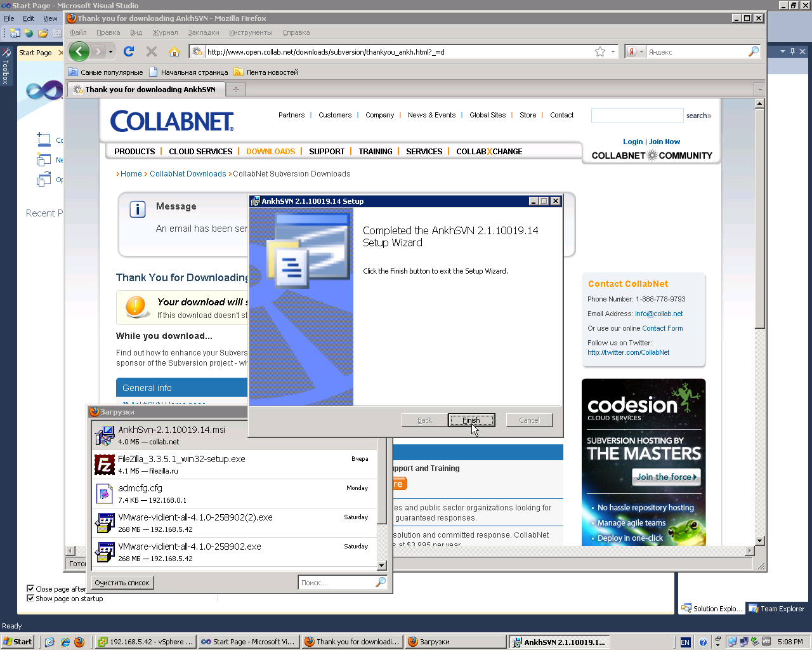Screen dimensions: 812x650
Task: Reload the page with Firefox's blue Reload arrow
Action: click(129, 51)
